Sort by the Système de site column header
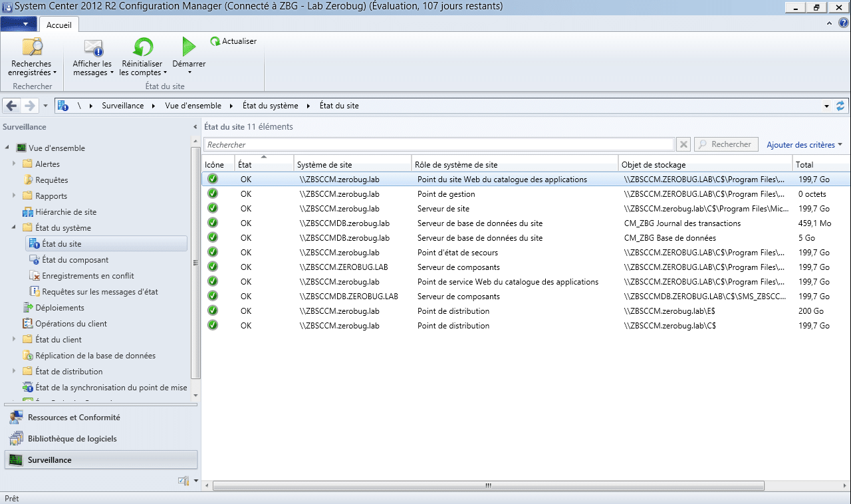 352,164
